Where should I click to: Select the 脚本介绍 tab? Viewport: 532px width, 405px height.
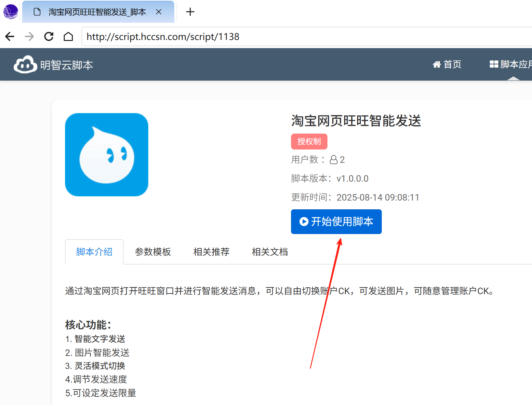(x=94, y=252)
